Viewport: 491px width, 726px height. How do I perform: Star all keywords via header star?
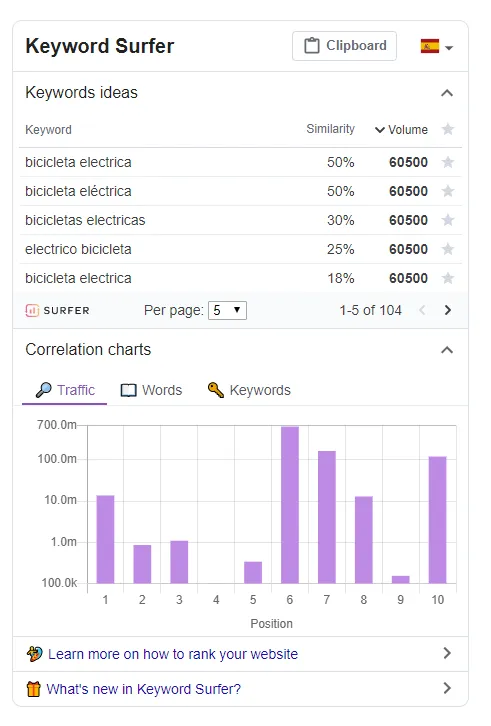coord(447,129)
